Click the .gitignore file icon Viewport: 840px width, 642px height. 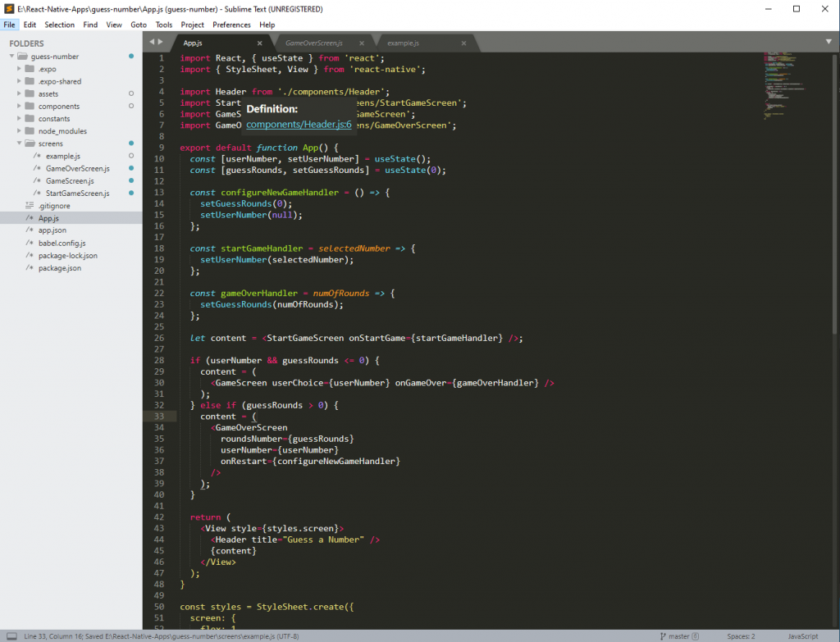pyautogui.click(x=30, y=206)
